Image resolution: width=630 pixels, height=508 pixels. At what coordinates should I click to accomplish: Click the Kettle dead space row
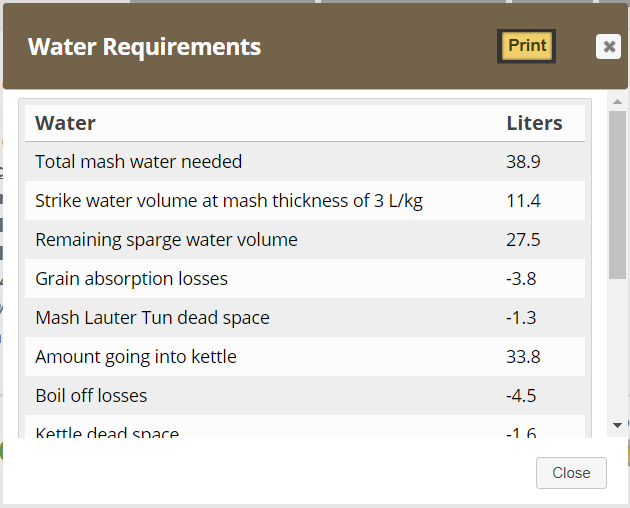305,427
